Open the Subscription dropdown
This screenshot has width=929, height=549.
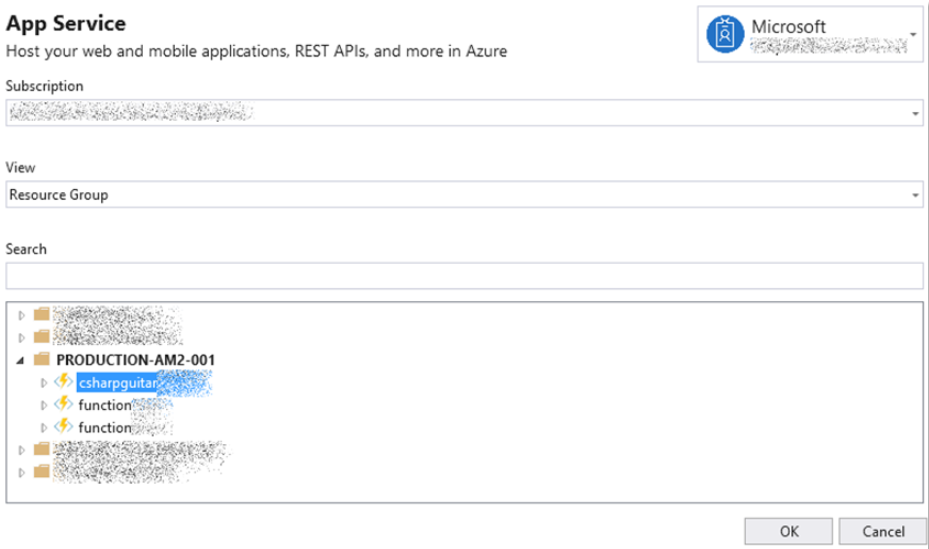pos(464,113)
